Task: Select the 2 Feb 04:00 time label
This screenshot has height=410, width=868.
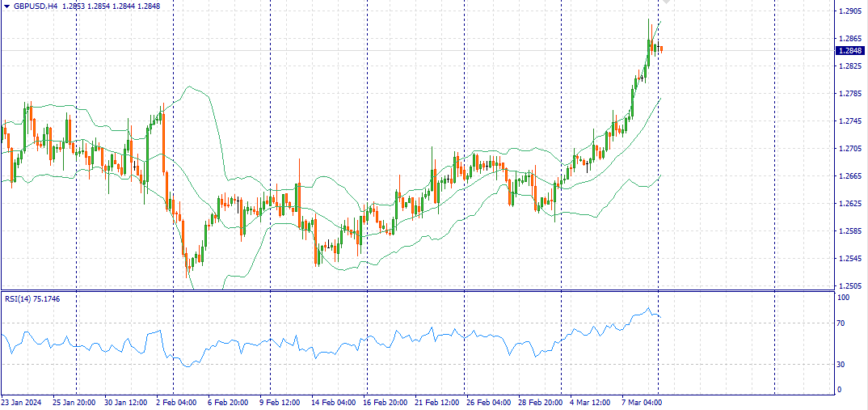Action: (177, 402)
